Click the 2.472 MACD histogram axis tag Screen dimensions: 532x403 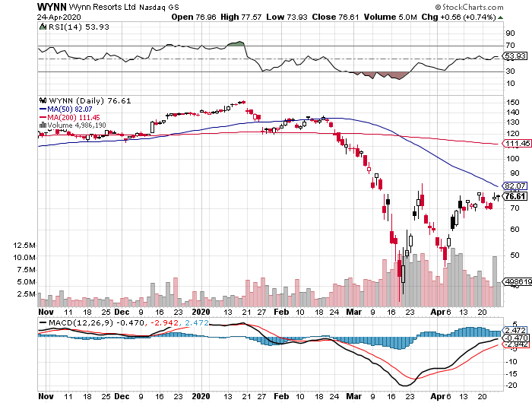[515, 330]
